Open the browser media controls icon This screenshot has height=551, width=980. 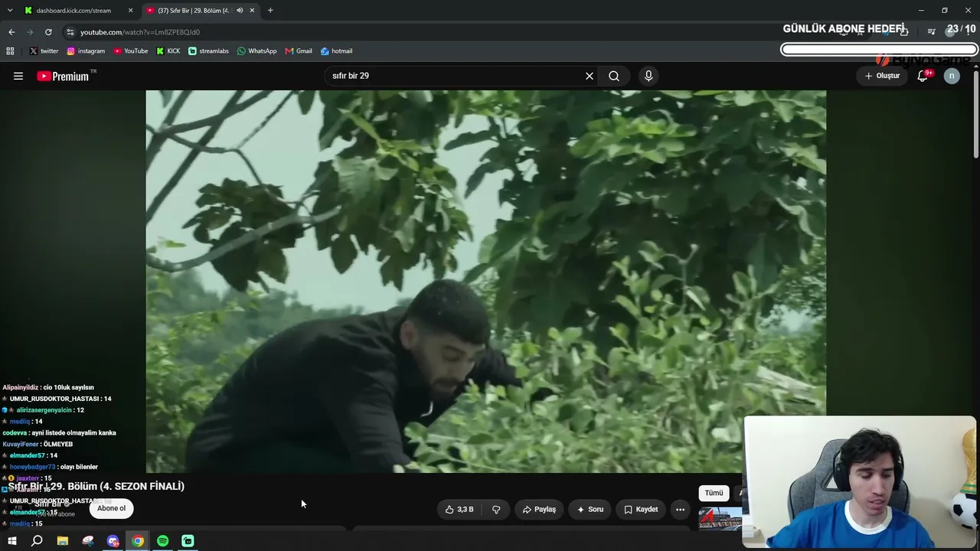(x=932, y=32)
